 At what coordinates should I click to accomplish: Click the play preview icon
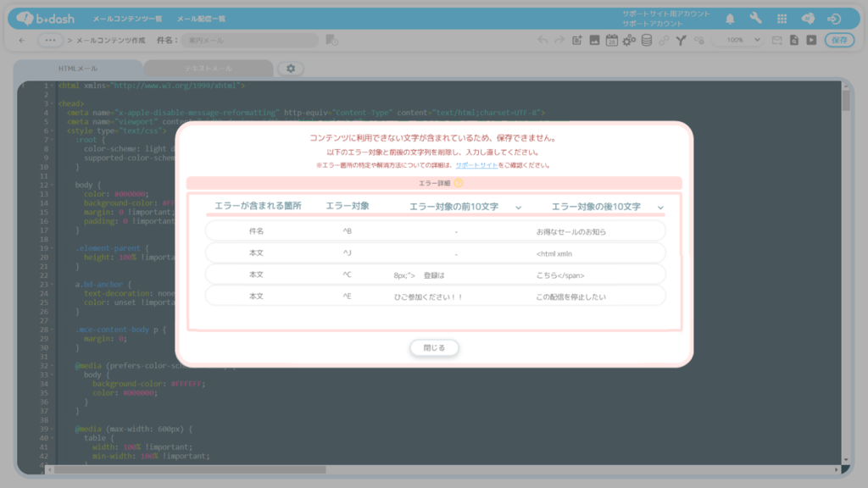point(811,40)
